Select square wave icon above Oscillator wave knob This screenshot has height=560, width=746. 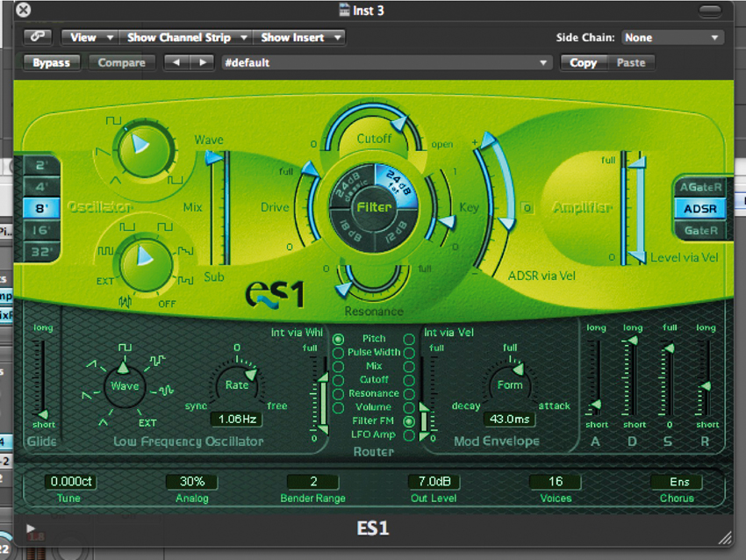(113, 120)
